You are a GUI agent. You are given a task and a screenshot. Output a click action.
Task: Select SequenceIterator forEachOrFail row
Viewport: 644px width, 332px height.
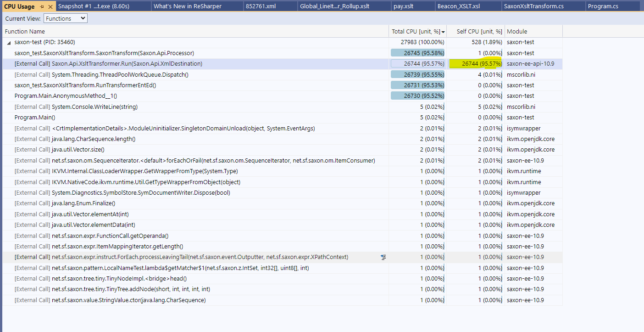click(x=282, y=160)
